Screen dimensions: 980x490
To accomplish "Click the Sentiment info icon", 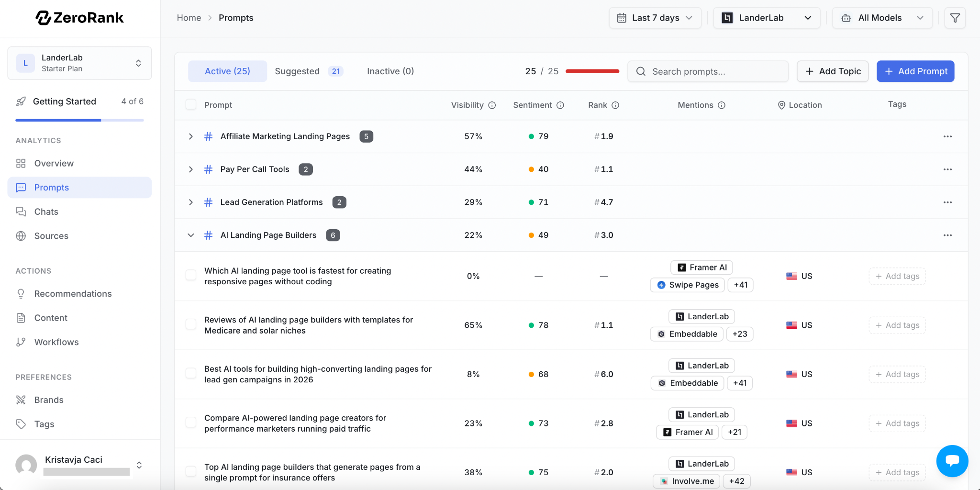I will point(560,105).
